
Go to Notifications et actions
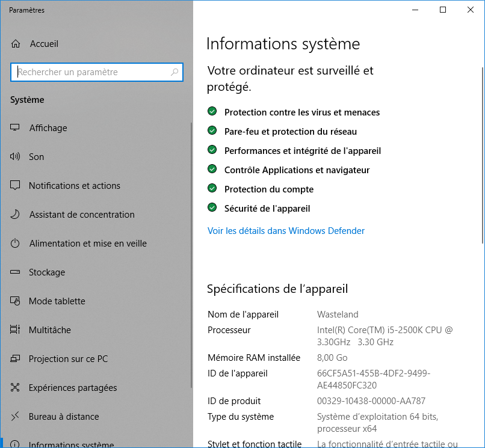pos(96,185)
